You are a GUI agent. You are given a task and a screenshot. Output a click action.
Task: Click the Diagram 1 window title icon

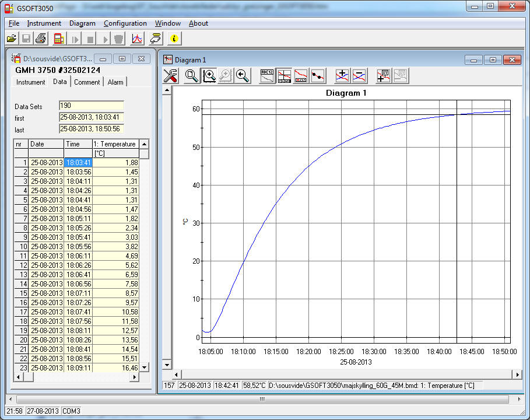(168, 60)
